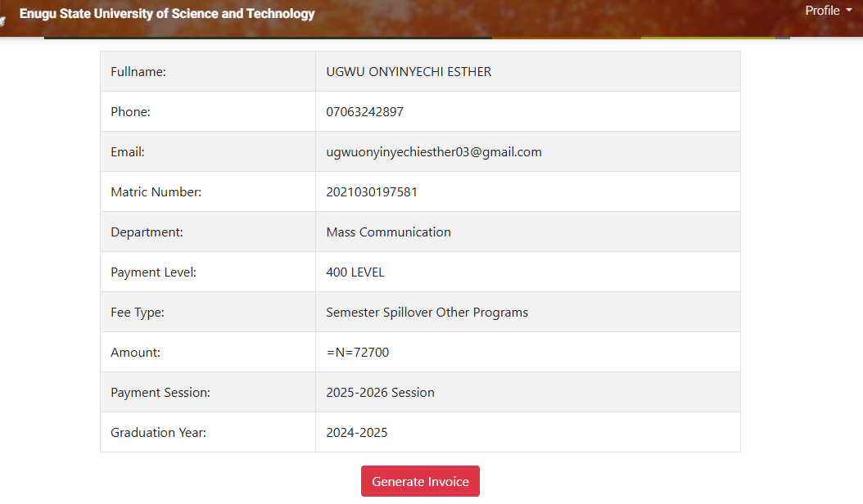The image size is (863, 504).
Task: Select the fullname UGWU ONYINYECHI ESTHER
Action: [x=409, y=71]
